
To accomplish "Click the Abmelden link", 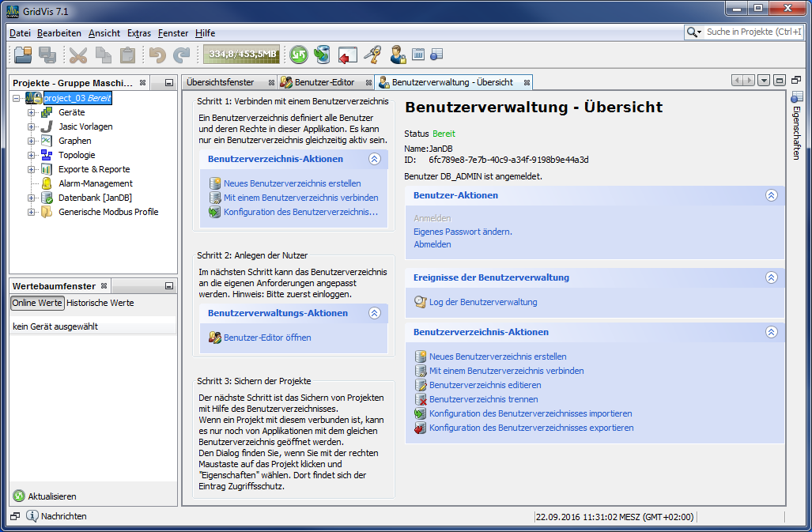I will click(x=432, y=244).
